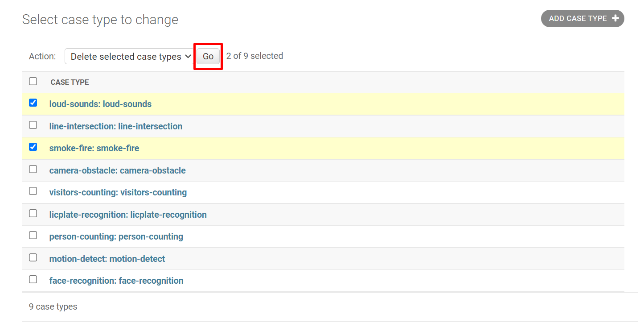Select the camera-obstacle checkbox

pos(33,170)
